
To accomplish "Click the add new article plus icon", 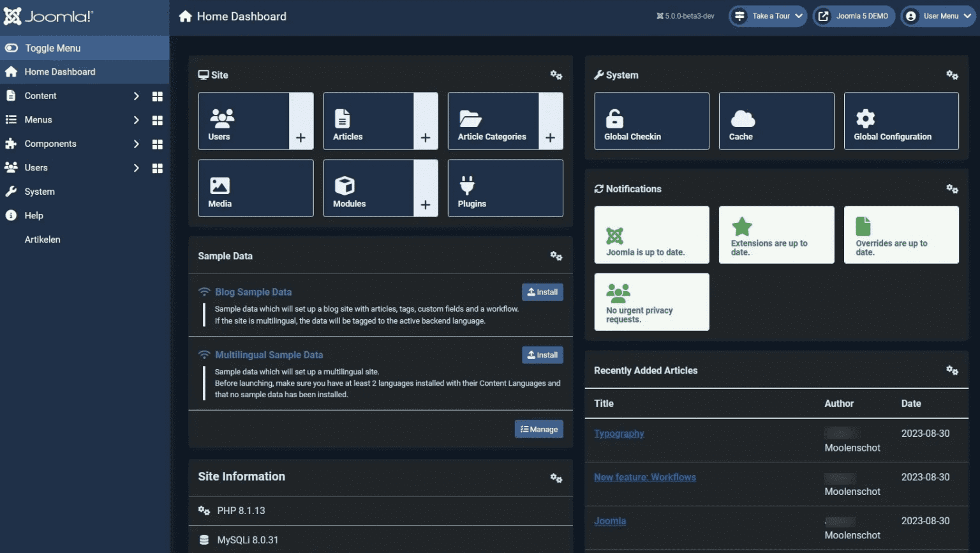I will 426,137.
